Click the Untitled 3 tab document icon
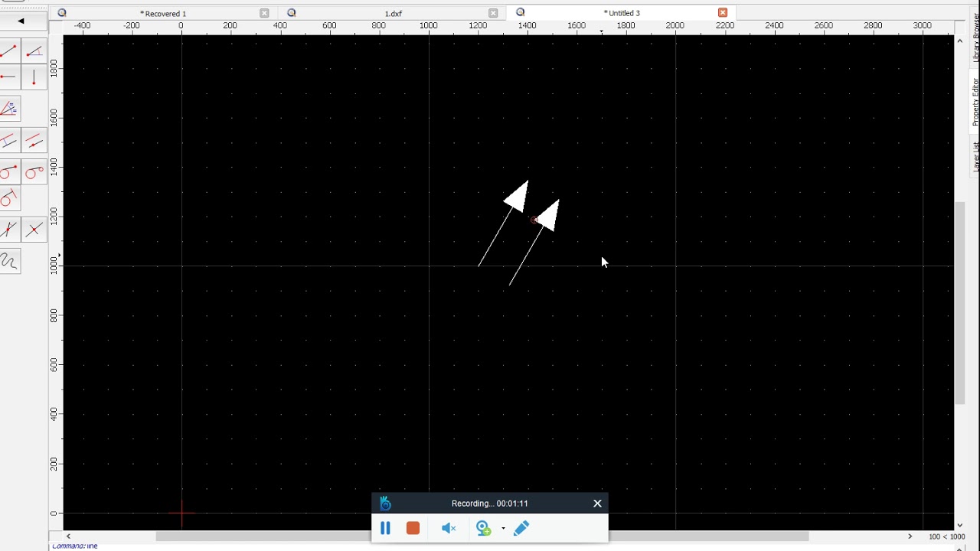This screenshot has height=551, width=980. tap(520, 12)
